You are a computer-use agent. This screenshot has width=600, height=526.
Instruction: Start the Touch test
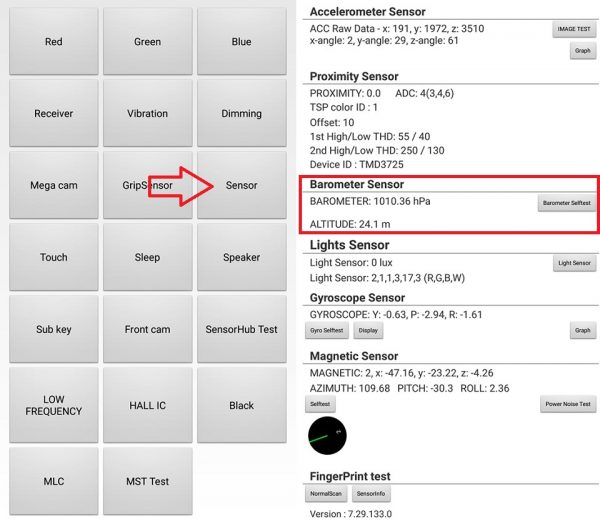point(54,257)
